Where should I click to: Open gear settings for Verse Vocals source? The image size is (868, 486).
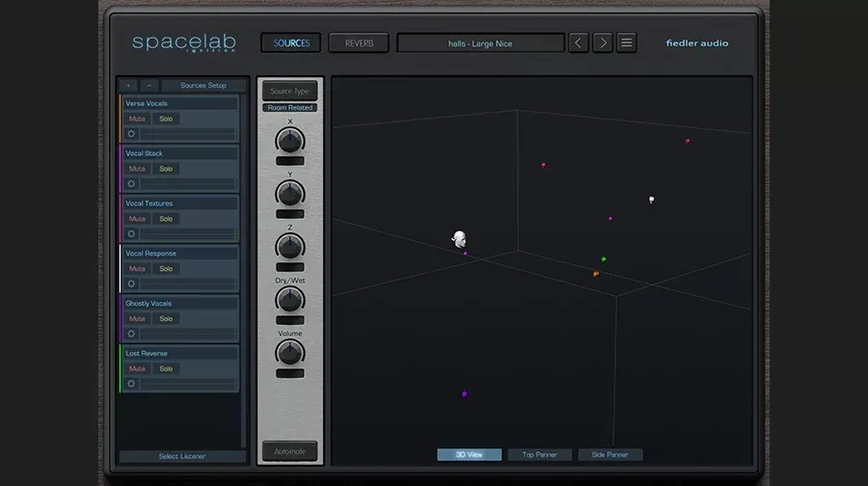(x=131, y=134)
